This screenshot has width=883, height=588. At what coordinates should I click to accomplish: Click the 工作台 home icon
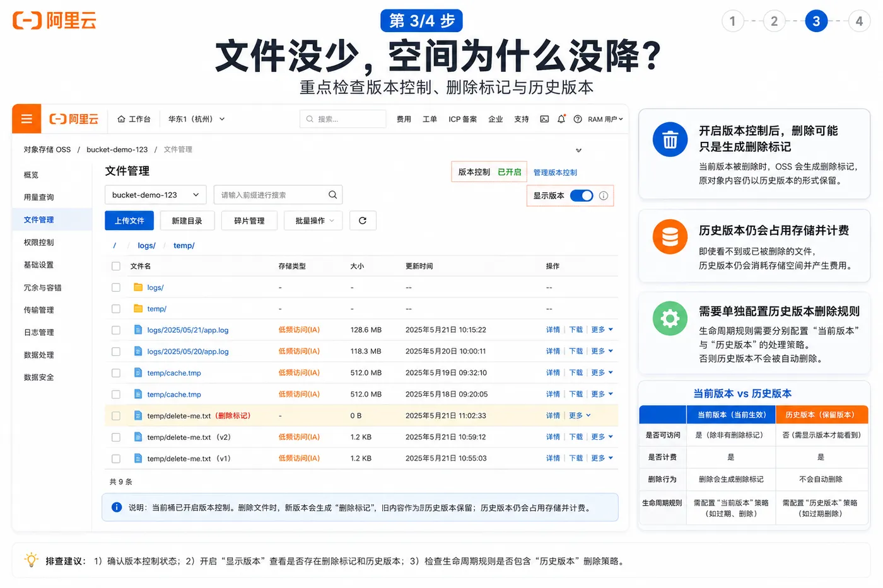[121, 119]
